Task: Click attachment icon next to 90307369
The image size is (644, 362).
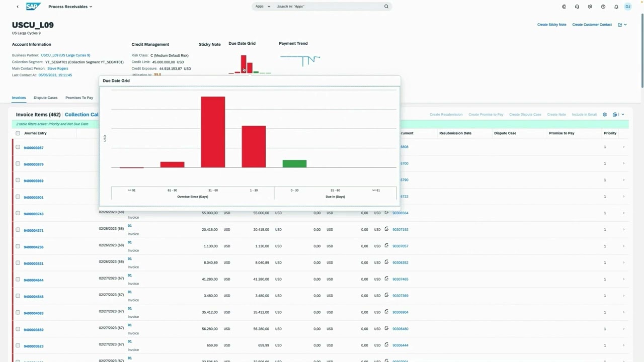Action: pyautogui.click(x=386, y=296)
